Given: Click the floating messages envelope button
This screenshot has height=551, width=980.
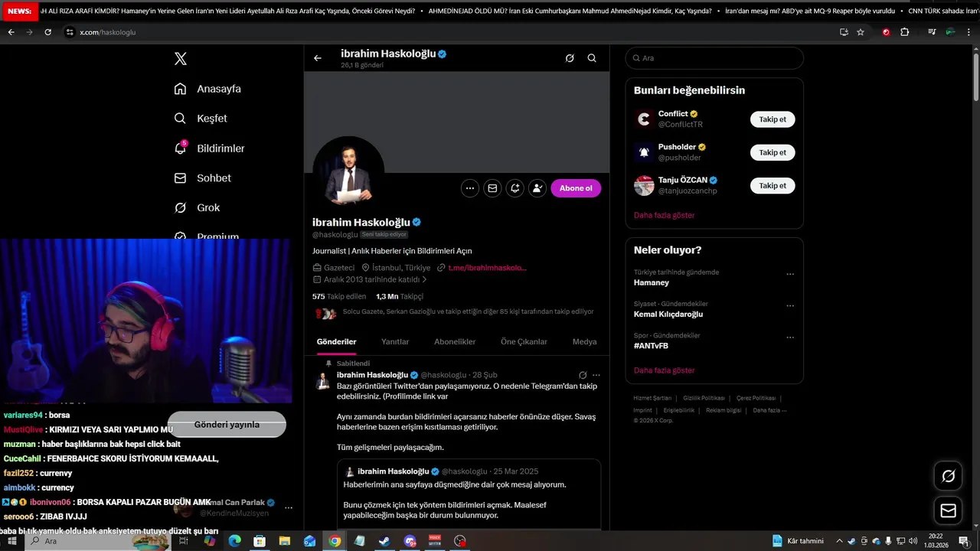Looking at the screenshot, I should point(948,510).
